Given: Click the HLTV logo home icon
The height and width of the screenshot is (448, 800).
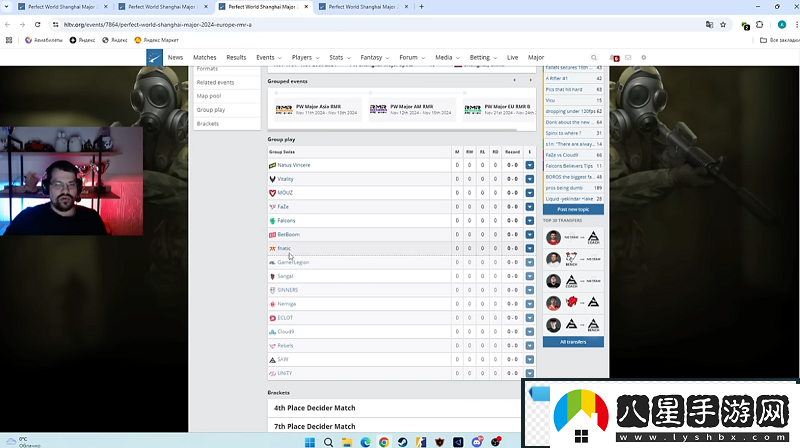Looking at the screenshot, I should coord(154,58).
